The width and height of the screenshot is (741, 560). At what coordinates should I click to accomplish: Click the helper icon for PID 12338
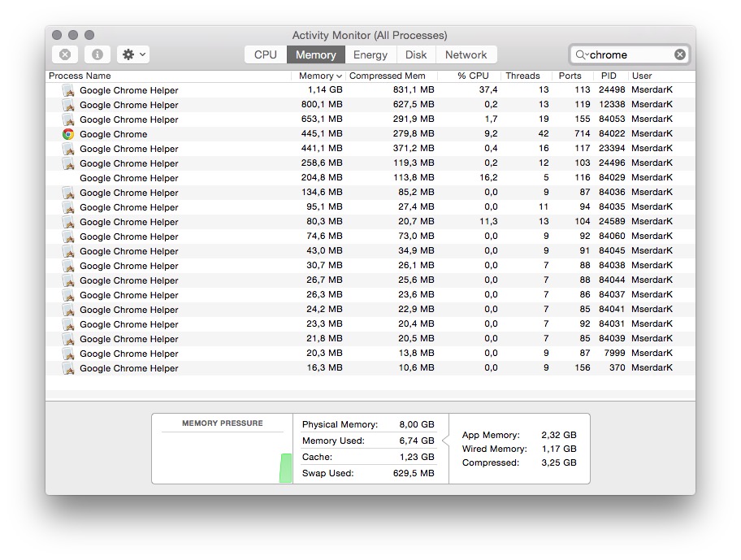pyautogui.click(x=68, y=105)
